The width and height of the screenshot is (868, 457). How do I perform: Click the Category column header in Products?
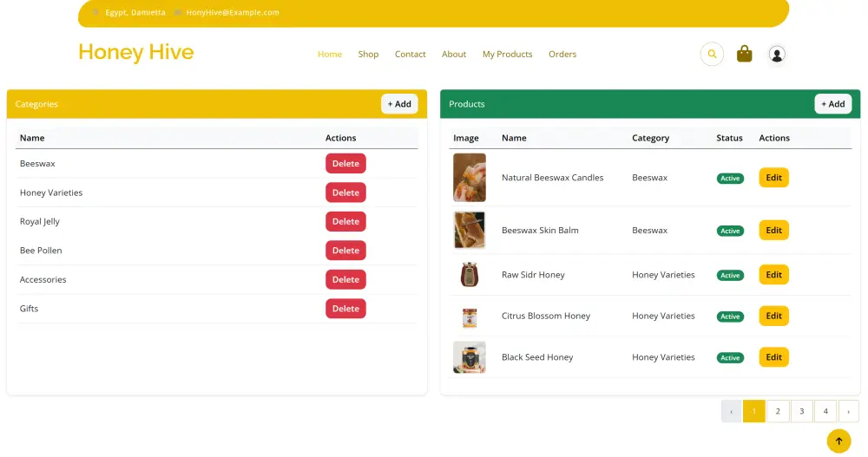tap(650, 138)
